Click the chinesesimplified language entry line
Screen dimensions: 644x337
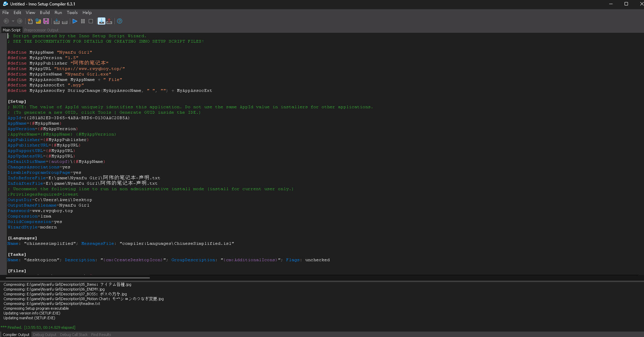pyautogui.click(x=121, y=243)
